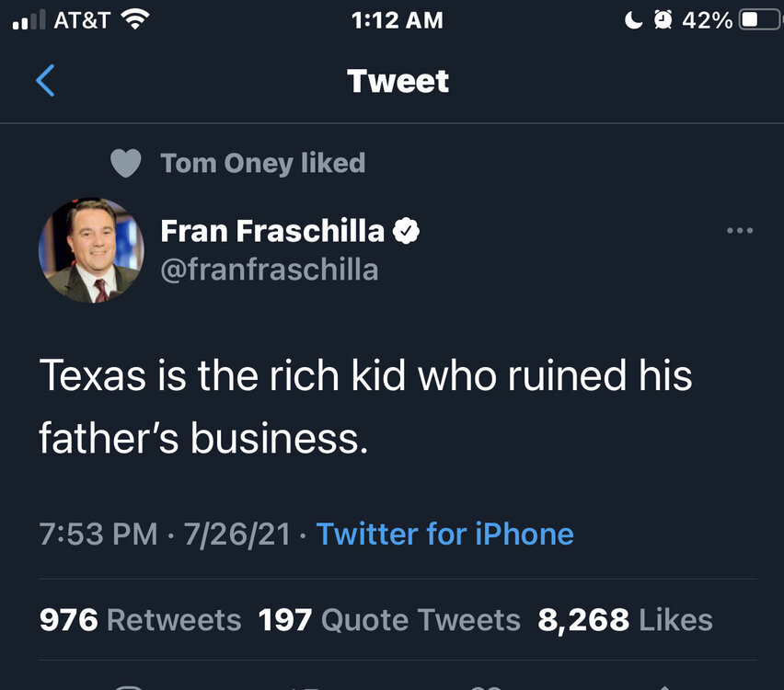Open the three-dot more options menu
Image resolution: width=784 pixels, height=690 pixels.
pos(739,231)
